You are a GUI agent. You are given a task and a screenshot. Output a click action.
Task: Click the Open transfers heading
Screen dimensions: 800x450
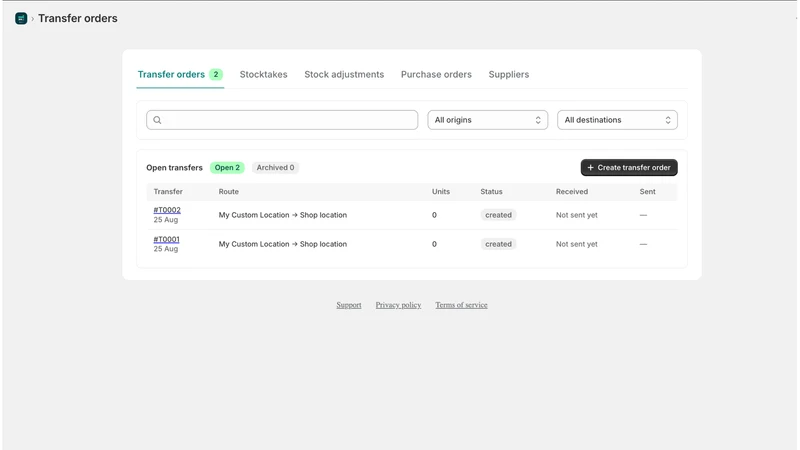coord(174,167)
